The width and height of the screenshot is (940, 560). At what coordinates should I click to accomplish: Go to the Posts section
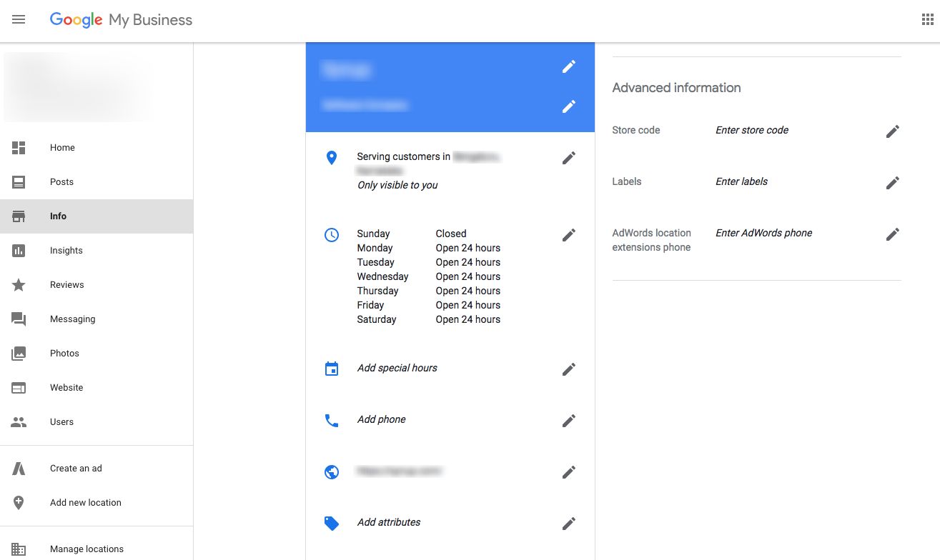click(61, 181)
